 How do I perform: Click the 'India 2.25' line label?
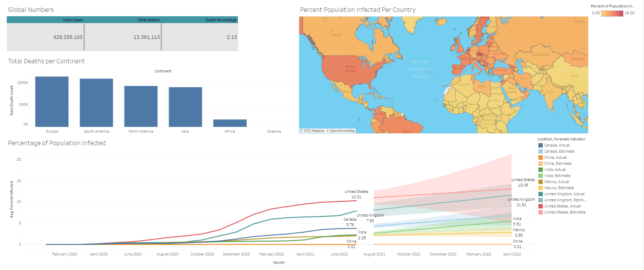[362, 235]
